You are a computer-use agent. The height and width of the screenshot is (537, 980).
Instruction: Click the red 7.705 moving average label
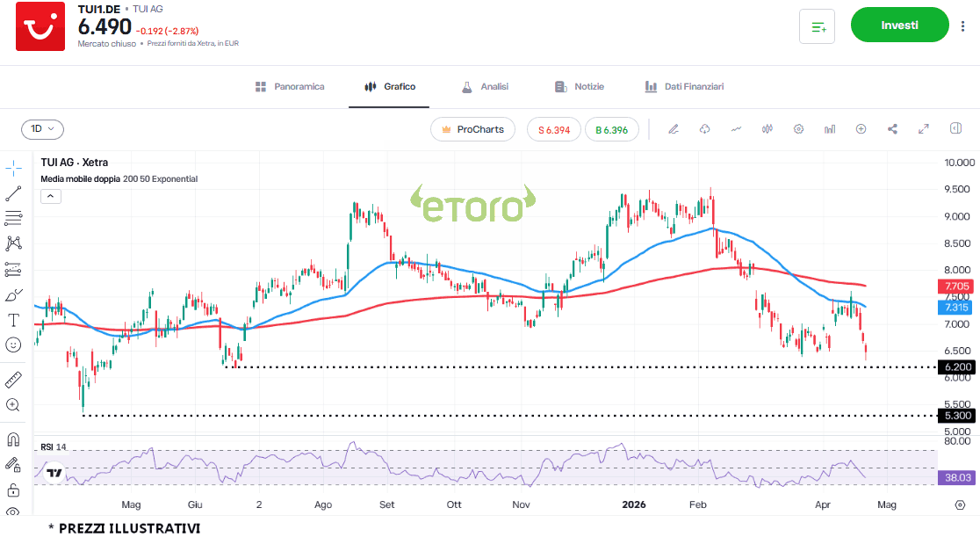coord(957,287)
